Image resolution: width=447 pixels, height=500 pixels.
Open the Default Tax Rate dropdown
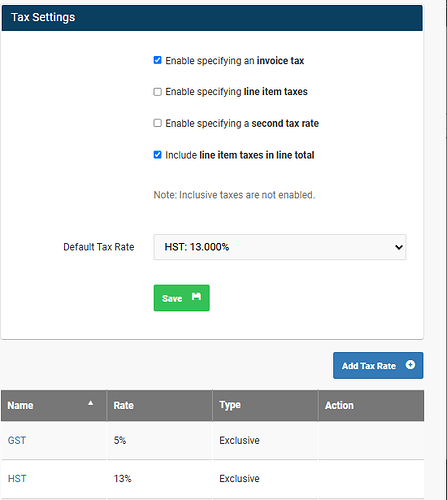click(280, 247)
